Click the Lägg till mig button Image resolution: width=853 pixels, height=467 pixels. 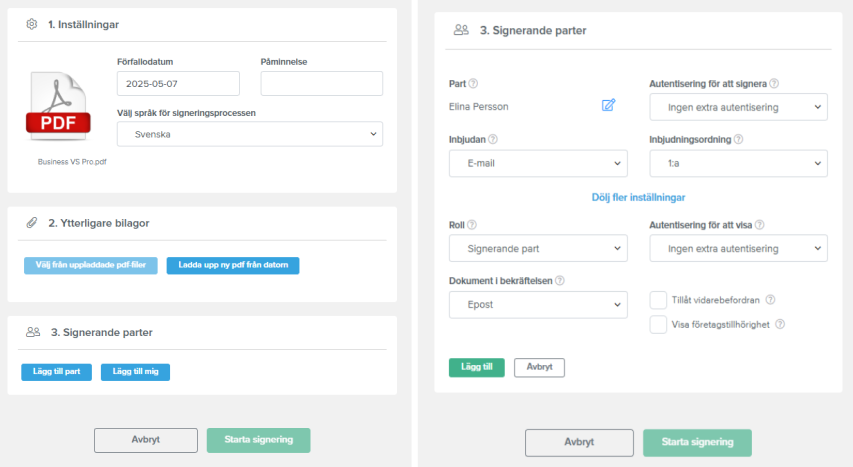pyautogui.click(x=135, y=372)
